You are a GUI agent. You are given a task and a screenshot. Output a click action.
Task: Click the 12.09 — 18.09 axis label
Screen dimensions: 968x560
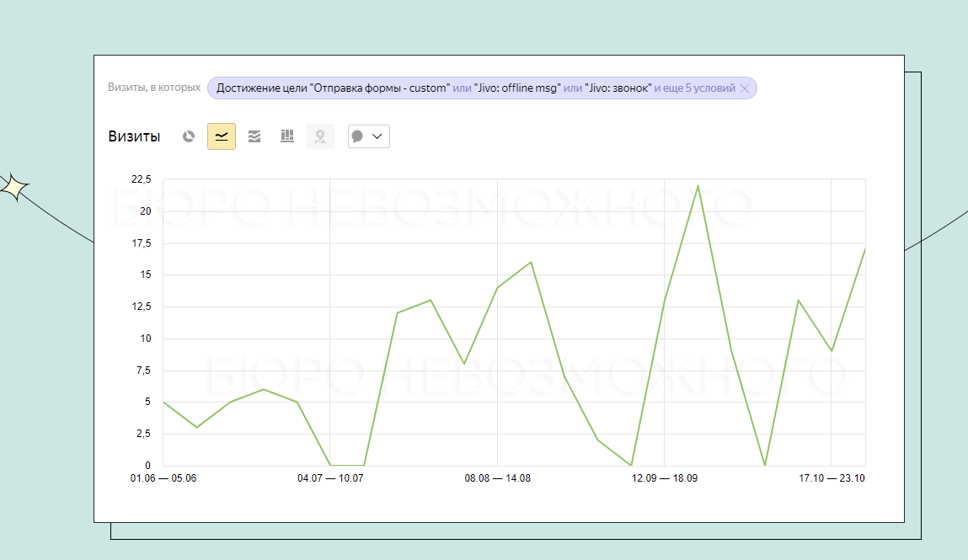tap(665, 478)
